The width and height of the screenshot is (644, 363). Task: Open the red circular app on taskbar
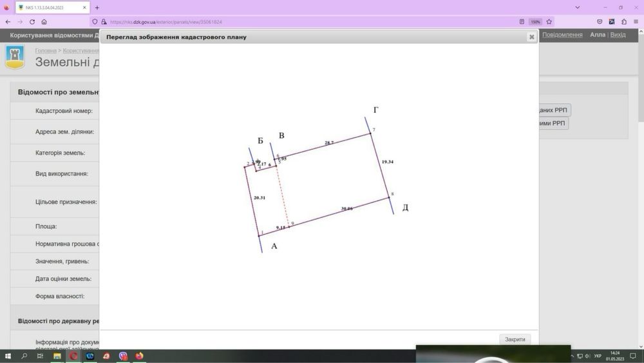[x=73, y=356]
